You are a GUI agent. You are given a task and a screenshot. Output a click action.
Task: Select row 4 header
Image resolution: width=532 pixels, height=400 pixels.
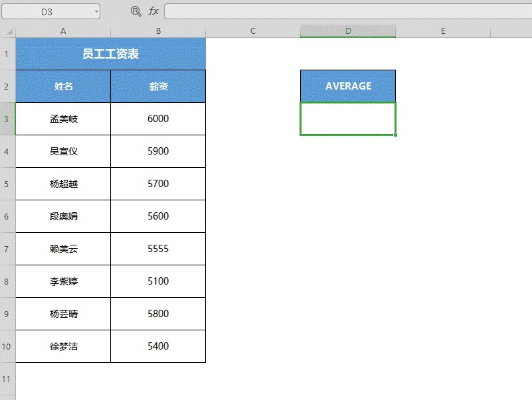tap(7, 151)
